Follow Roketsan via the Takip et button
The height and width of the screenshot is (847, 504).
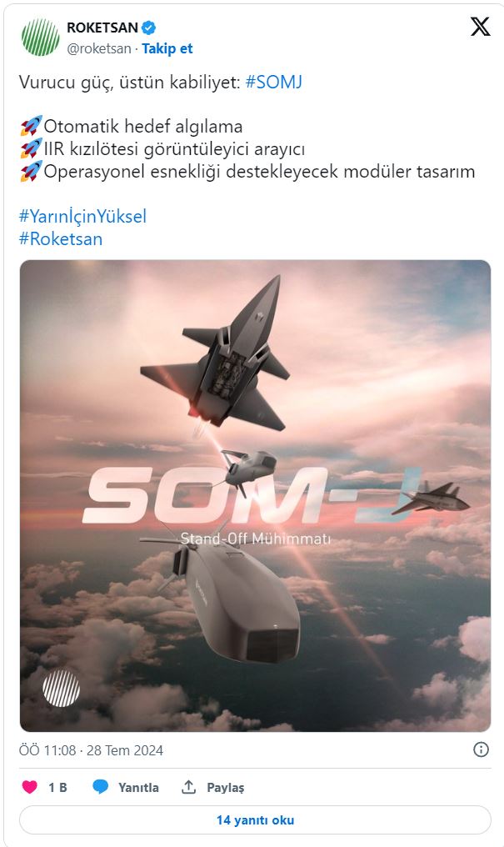point(167,48)
